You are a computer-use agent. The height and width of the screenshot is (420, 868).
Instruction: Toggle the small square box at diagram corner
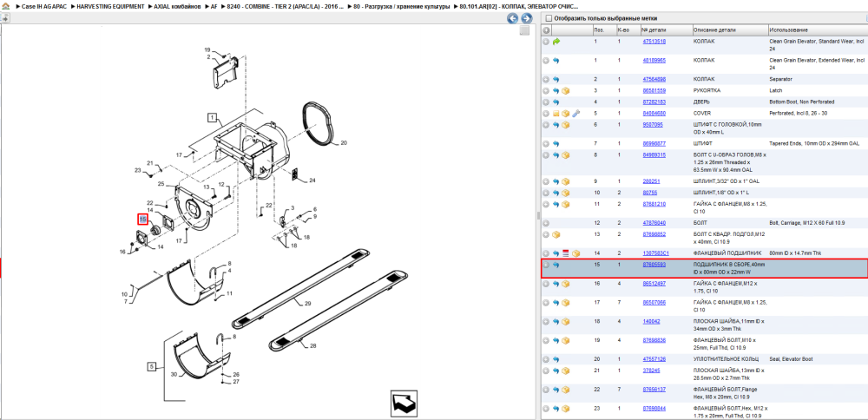525,31
